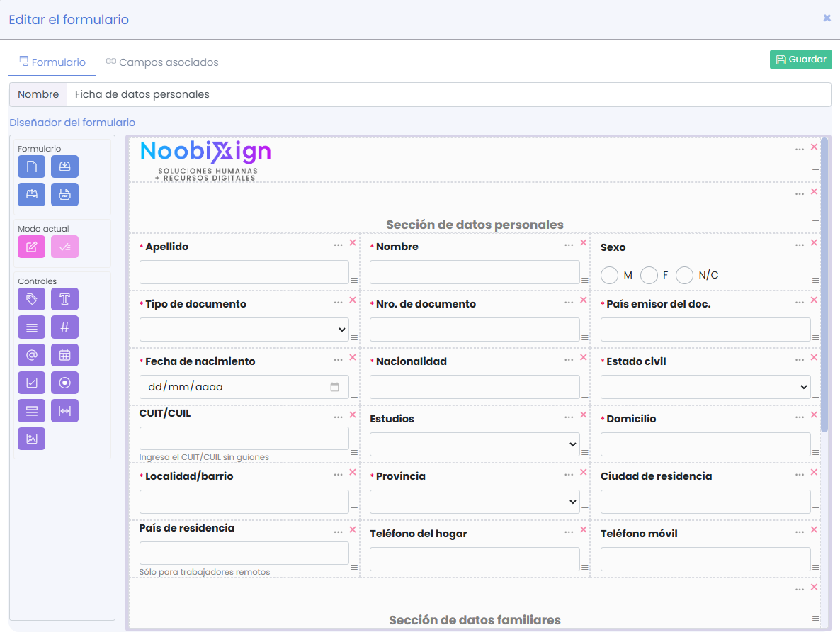
Task: Select the M radio button under Sexo
Action: click(609, 275)
